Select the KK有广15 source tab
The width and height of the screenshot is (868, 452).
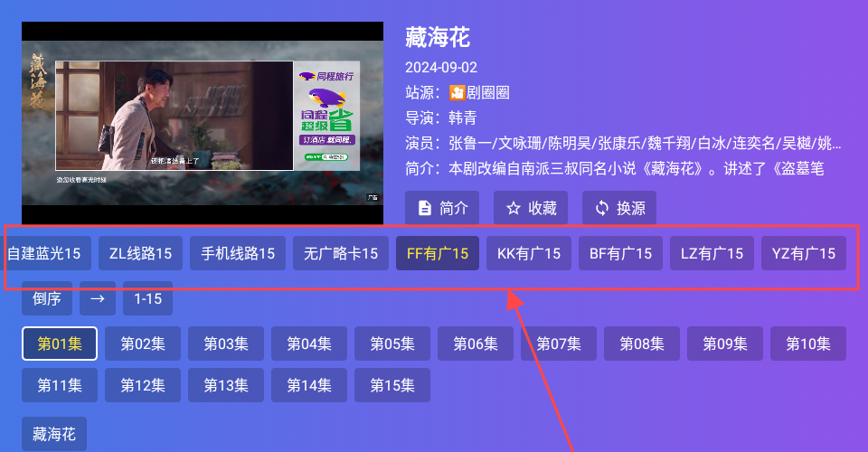tap(529, 253)
